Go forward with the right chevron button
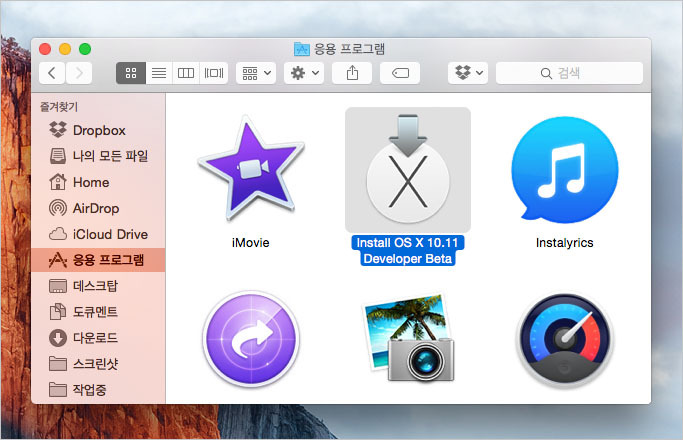The height and width of the screenshot is (440, 683). [x=79, y=73]
